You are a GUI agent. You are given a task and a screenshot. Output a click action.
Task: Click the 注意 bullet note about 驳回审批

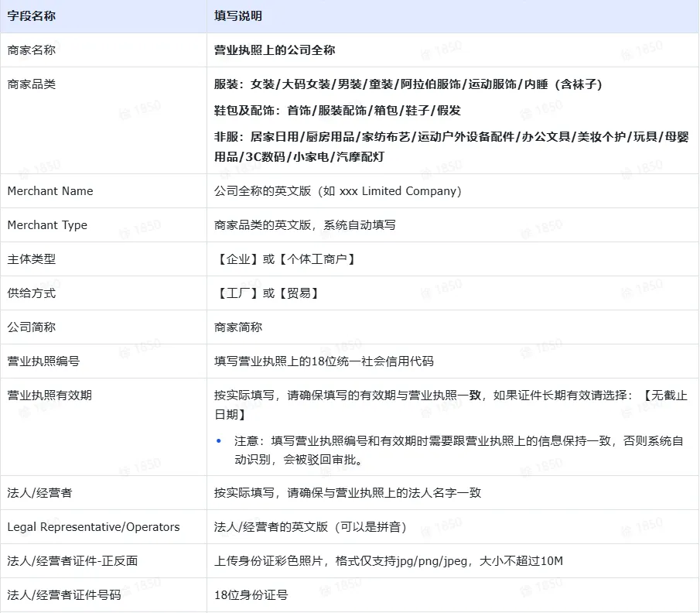pos(459,450)
